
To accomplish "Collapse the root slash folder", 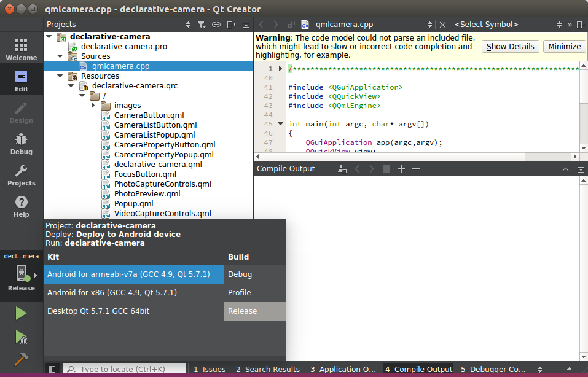I will click(x=82, y=96).
